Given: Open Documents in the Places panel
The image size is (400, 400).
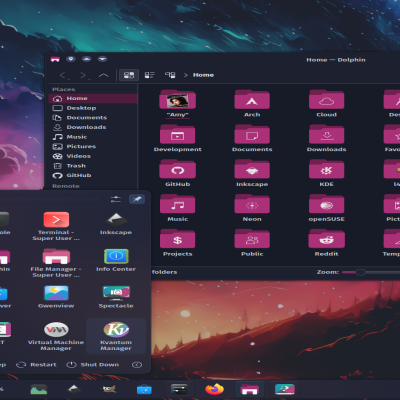Looking at the screenshot, I should click(93, 118).
